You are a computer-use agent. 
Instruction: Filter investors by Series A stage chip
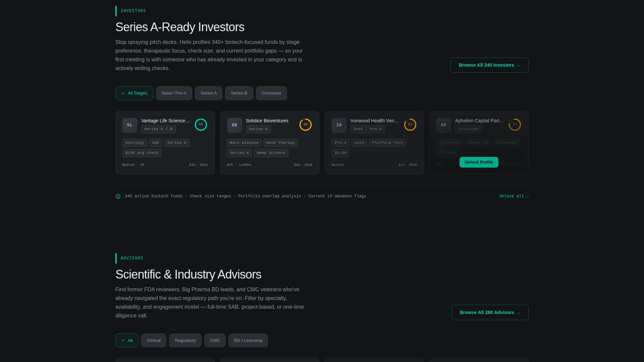pyautogui.click(x=209, y=93)
